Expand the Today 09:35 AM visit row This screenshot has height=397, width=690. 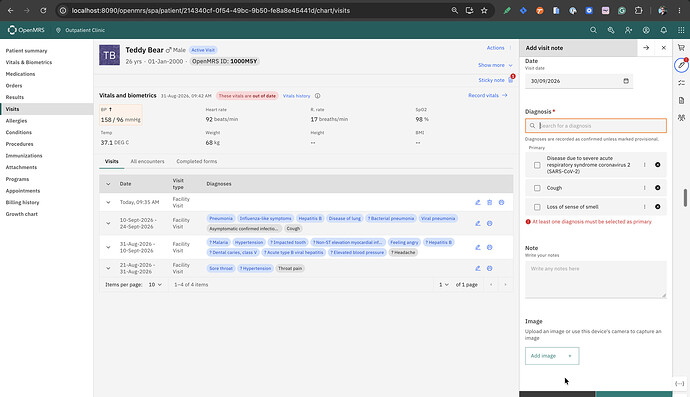coord(108,202)
